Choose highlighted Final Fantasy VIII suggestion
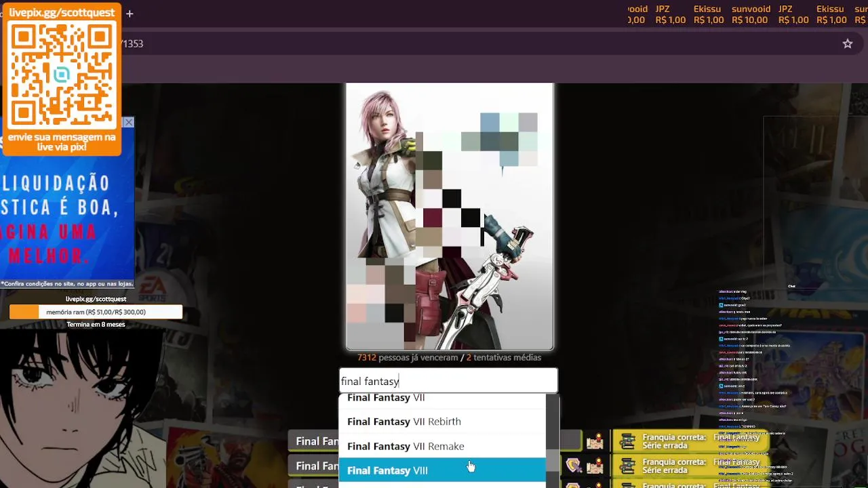868x488 pixels. 442,470
